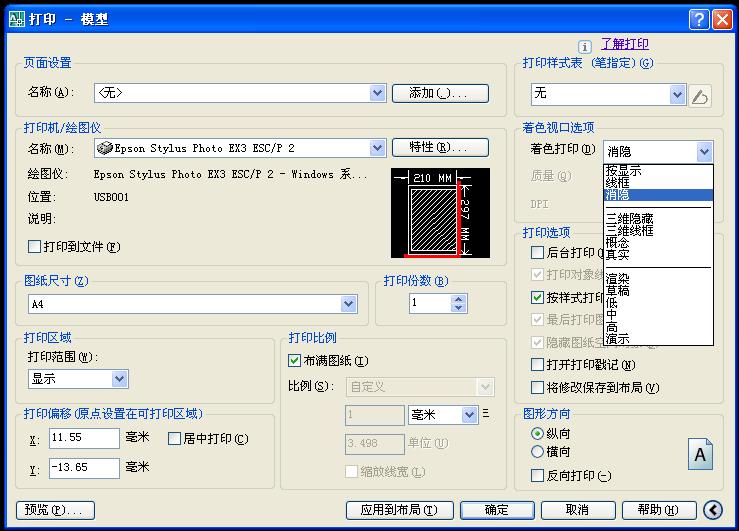Open the plot style table editor pencil icon

700,96
